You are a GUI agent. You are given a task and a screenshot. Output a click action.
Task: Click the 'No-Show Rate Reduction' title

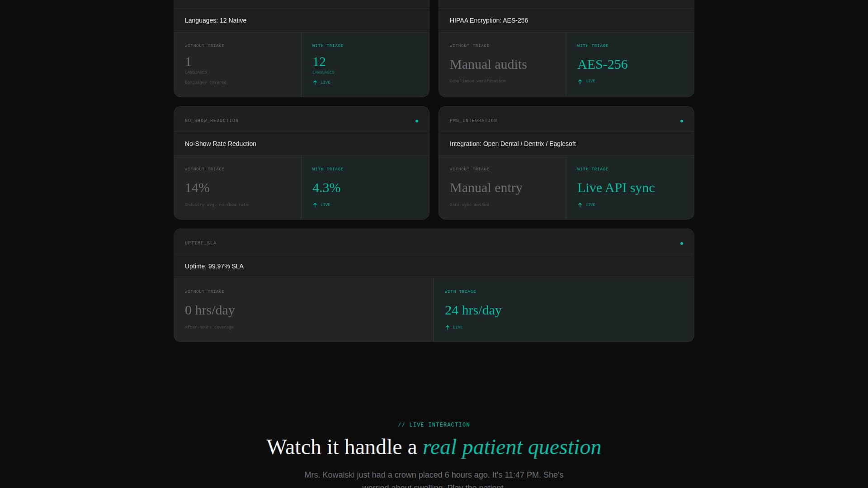click(x=221, y=144)
